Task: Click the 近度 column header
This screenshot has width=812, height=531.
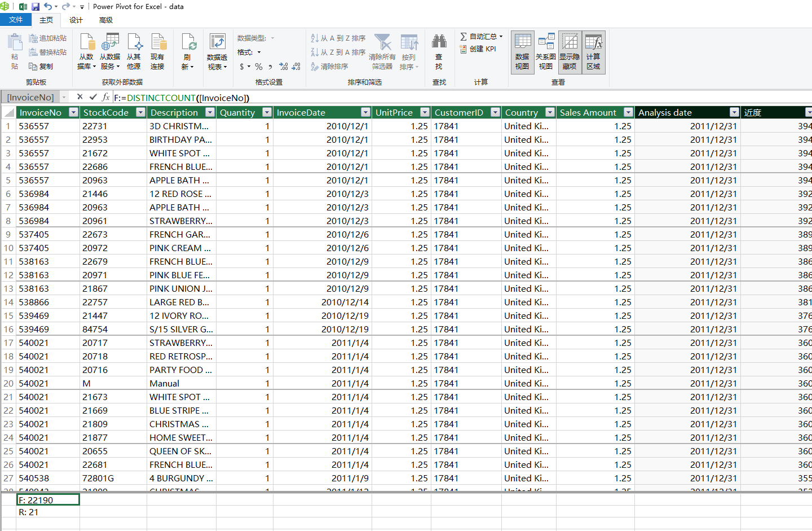Action: [x=776, y=112]
